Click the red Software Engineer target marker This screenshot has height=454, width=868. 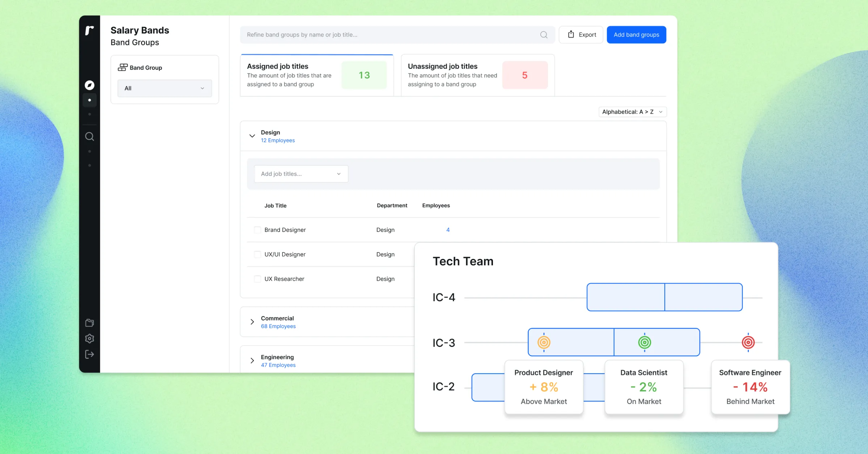point(748,342)
